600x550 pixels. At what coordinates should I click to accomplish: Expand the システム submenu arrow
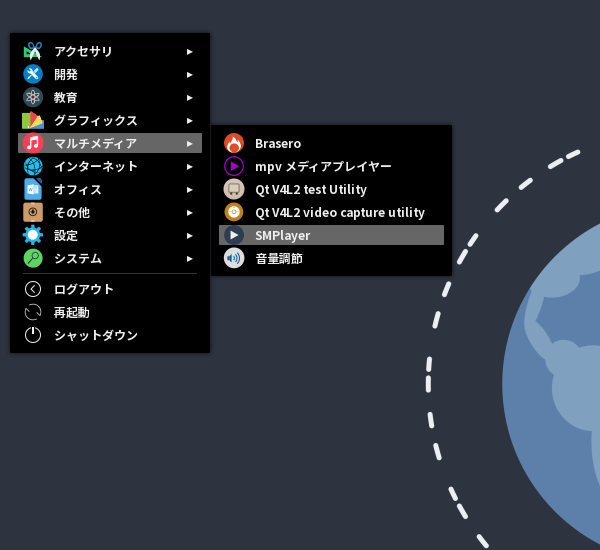(189, 259)
